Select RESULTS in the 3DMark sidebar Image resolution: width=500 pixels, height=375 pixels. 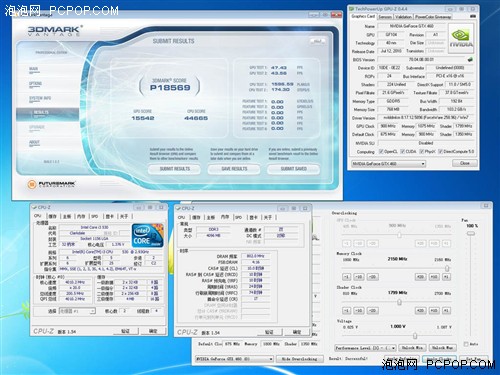pyautogui.click(x=47, y=114)
